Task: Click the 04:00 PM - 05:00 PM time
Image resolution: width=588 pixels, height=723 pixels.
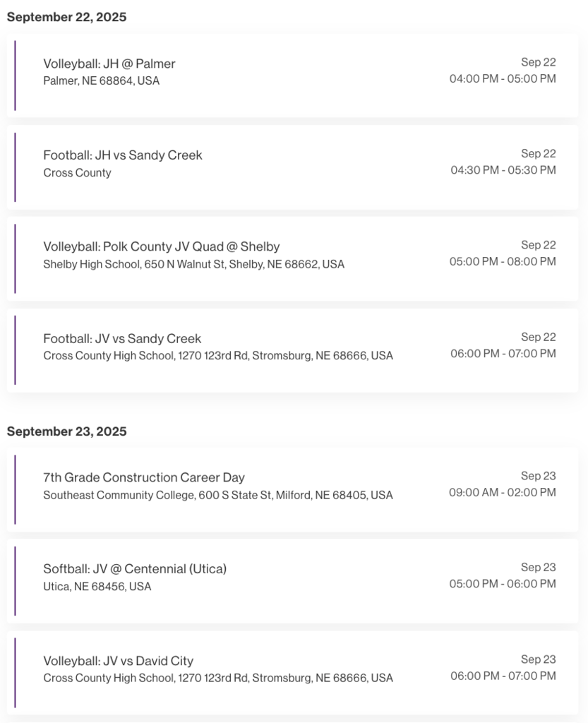Action: tap(503, 79)
